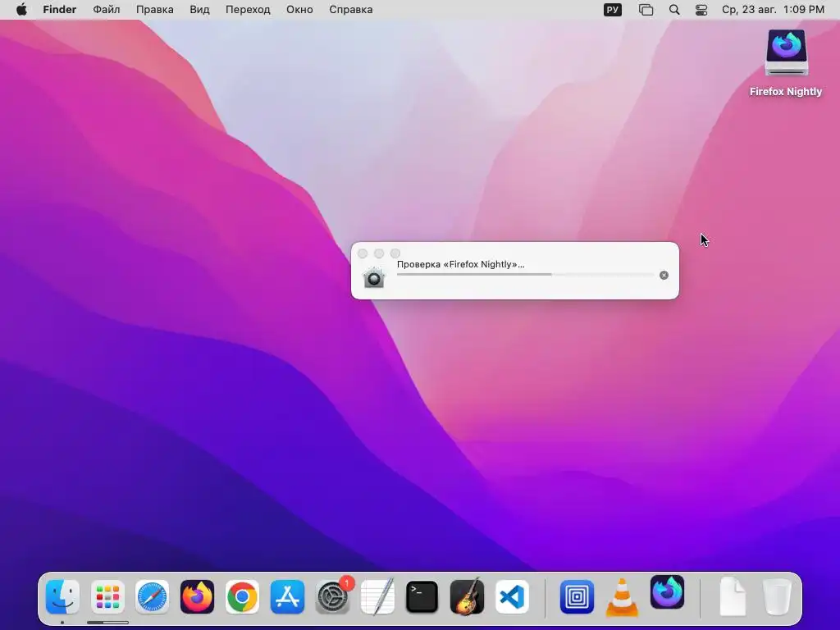
Task: Open the blue concentric squares app in Dock
Action: (577, 596)
